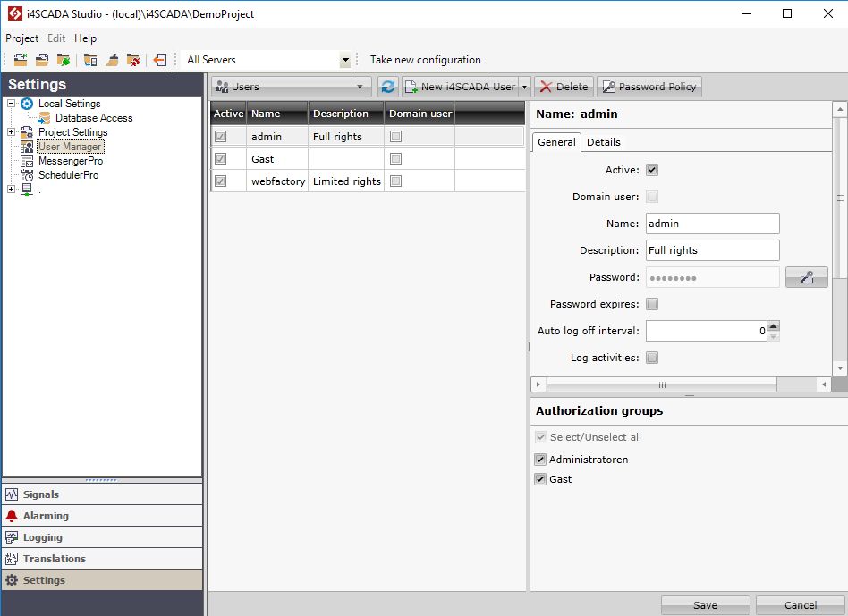Click the New i4SCADA User button
The image size is (848, 616).
pyautogui.click(x=461, y=87)
